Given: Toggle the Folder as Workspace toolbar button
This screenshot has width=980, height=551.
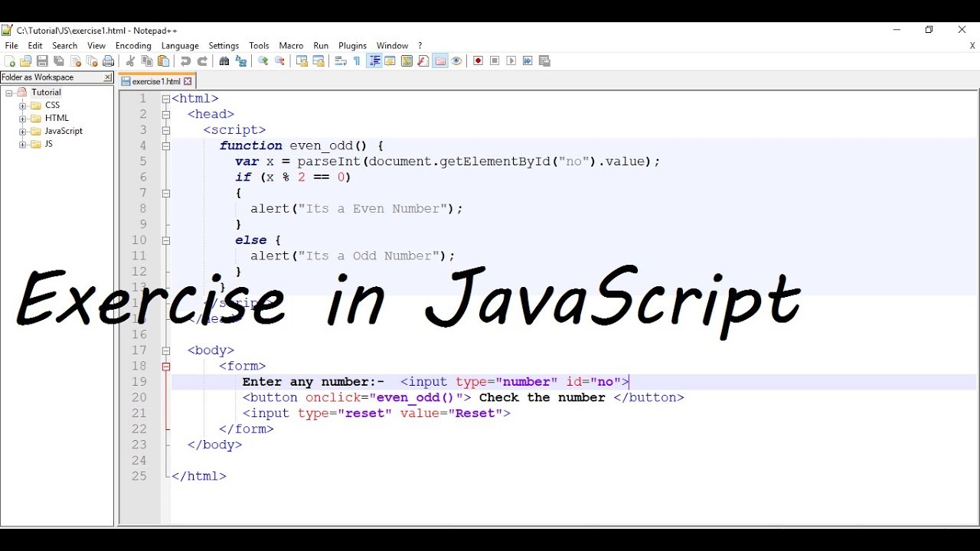Looking at the screenshot, I should (x=440, y=61).
